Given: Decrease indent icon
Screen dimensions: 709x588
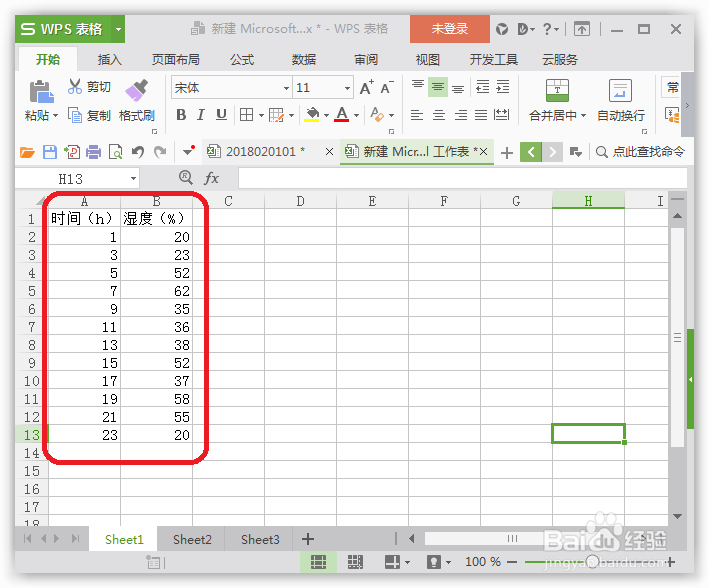Looking at the screenshot, I should [483, 86].
